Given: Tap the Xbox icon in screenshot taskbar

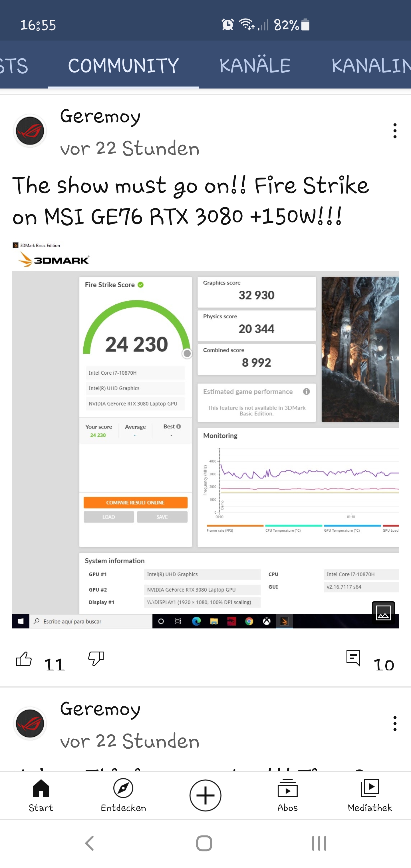Looking at the screenshot, I should 267,621.
